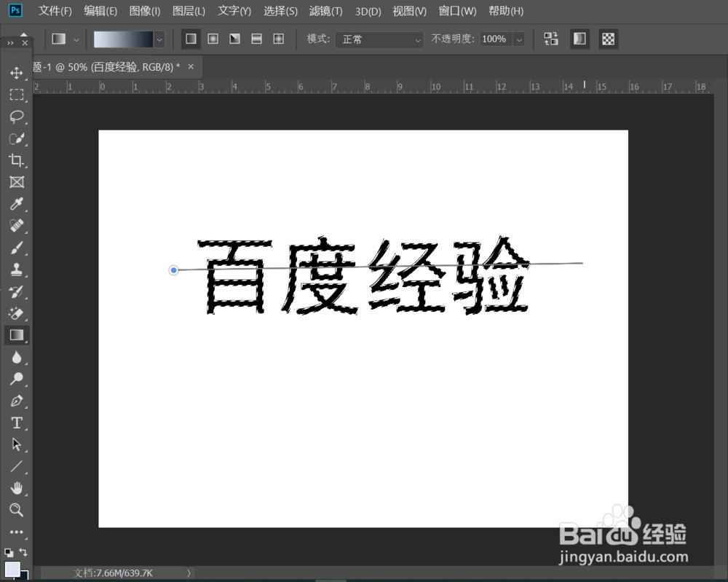The width and height of the screenshot is (728, 582).
Task: Select the Eyedropper tool
Action: point(17,204)
